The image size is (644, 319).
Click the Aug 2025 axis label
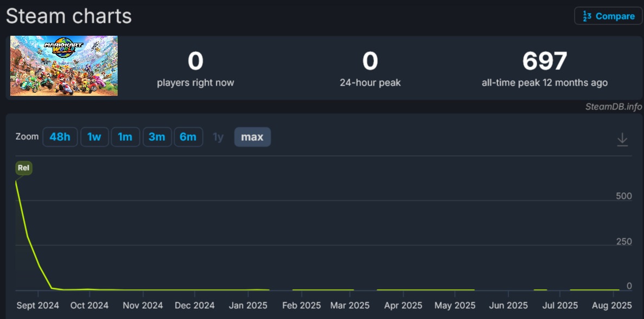(613, 305)
